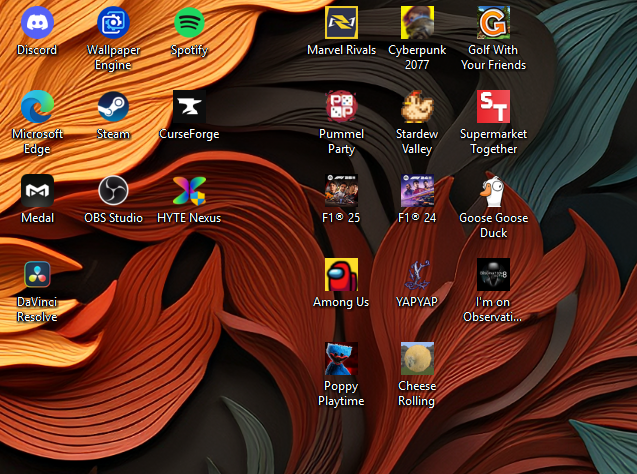Click the YAPYAP desktop shortcut

(x=417, y=275)
